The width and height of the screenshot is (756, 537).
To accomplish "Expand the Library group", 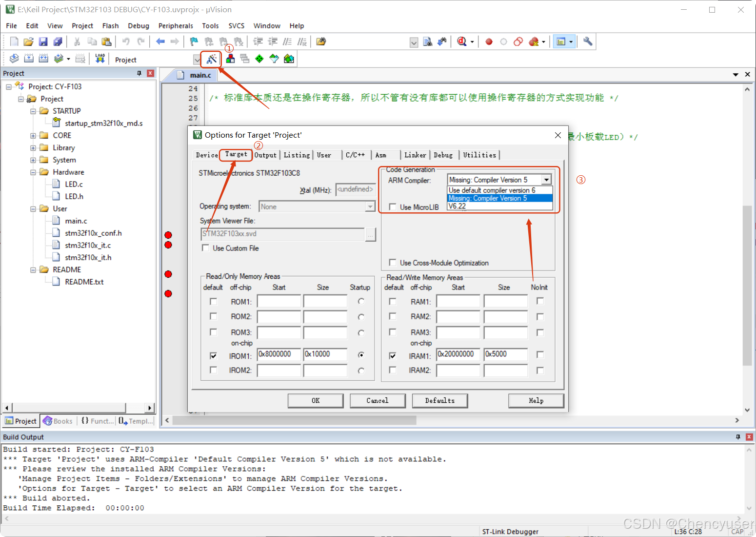I will (x=33, y=148).
